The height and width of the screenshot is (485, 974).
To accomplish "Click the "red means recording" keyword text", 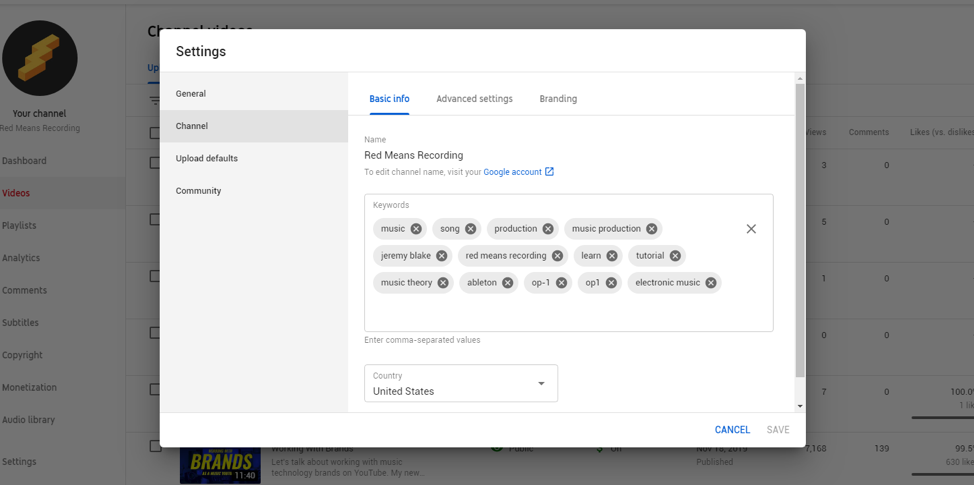I will click(x=506, y=255).
